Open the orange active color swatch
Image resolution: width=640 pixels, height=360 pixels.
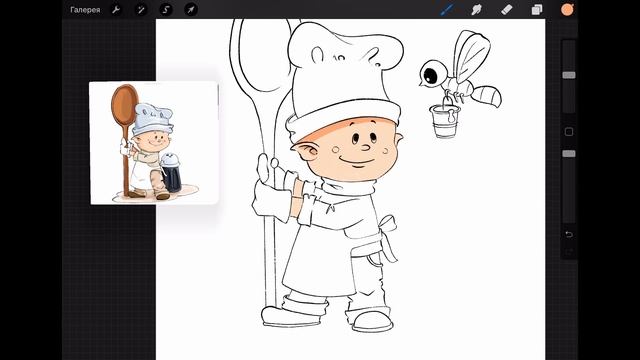pos(567,9)
